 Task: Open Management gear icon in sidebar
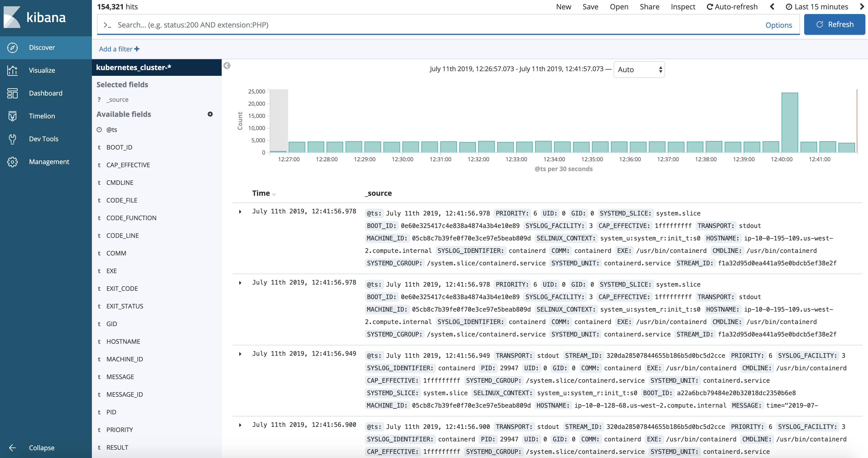point(12,162)
